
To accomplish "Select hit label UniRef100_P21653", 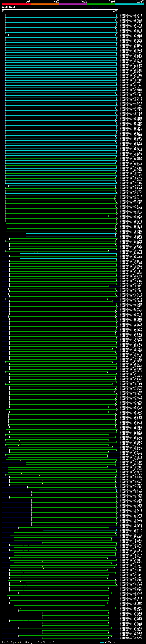I will point(131,249).
